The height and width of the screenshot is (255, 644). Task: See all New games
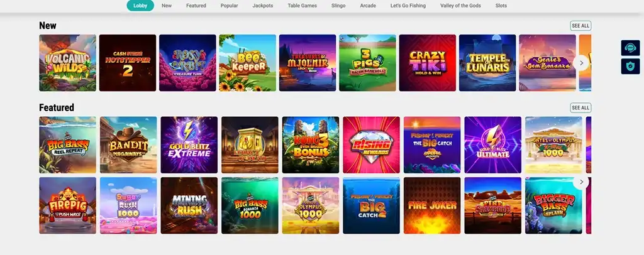coord(580,26)
